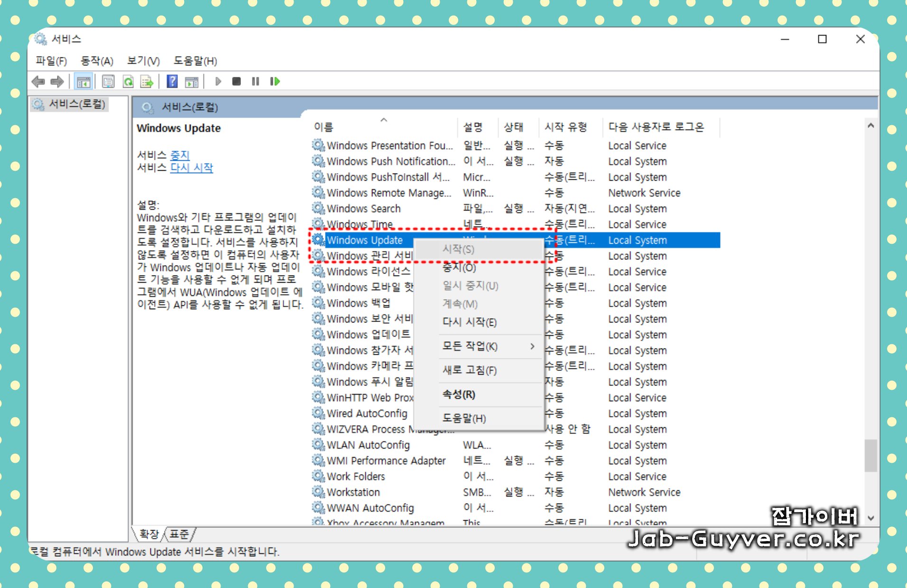Choose 새로 고침(F) from context menu
The image size is (907, 588).
click(479, 370)
